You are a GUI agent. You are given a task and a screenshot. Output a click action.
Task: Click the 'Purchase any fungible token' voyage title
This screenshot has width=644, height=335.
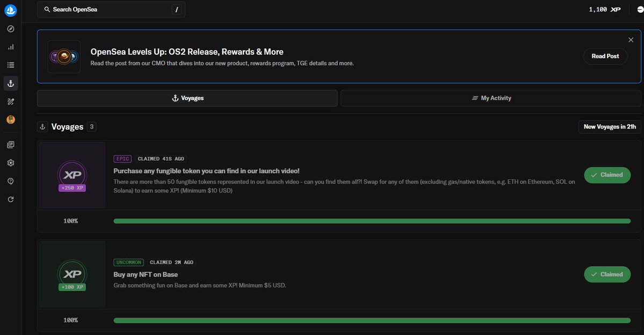tap(207, 171)
